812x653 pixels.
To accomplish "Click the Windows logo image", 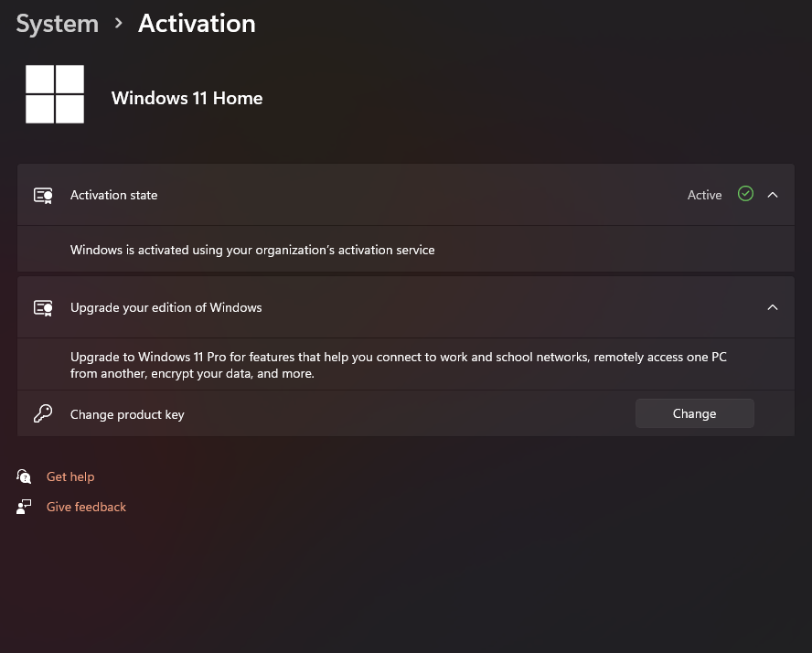I will [55, 94].
